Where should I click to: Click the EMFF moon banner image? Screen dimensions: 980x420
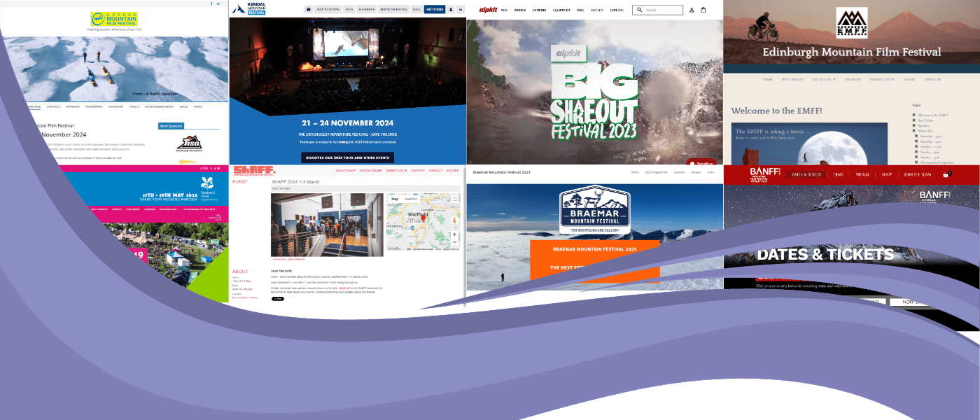click(809, 143)
